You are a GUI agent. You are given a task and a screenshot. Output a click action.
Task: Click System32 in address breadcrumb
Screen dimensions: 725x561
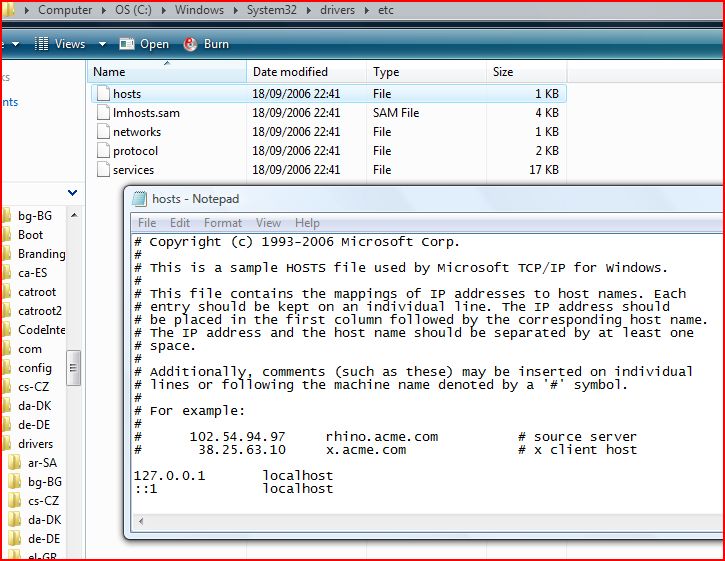click(x=271, y=10)
